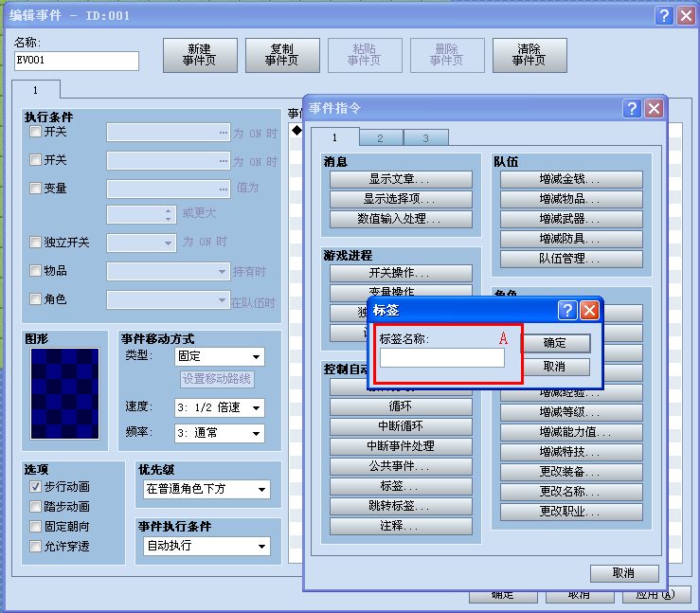This screenshot has height=613, width=700.
Task: Uncheck the 步行动画 option
Action: [x=35, y=487]
